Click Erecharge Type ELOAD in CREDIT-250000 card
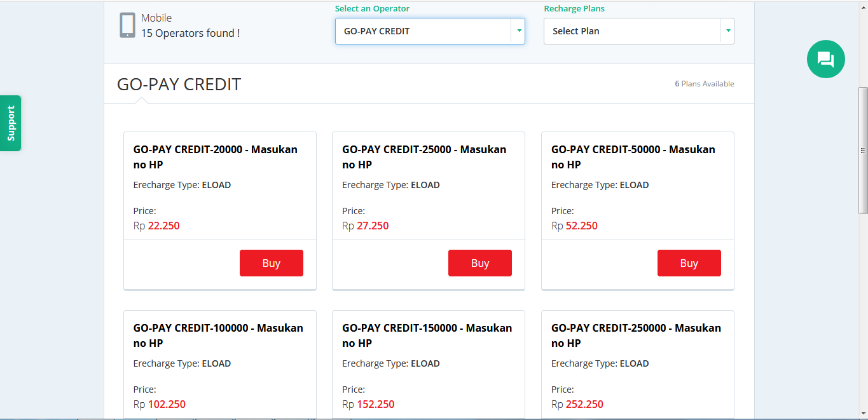This screenshot has width=868, height=420. (600, 363)
